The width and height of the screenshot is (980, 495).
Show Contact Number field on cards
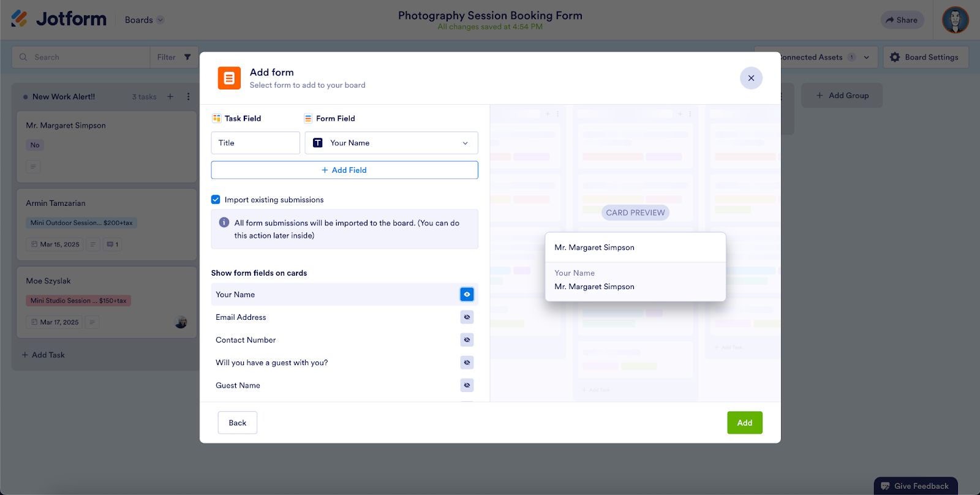[x=467, y=340]
